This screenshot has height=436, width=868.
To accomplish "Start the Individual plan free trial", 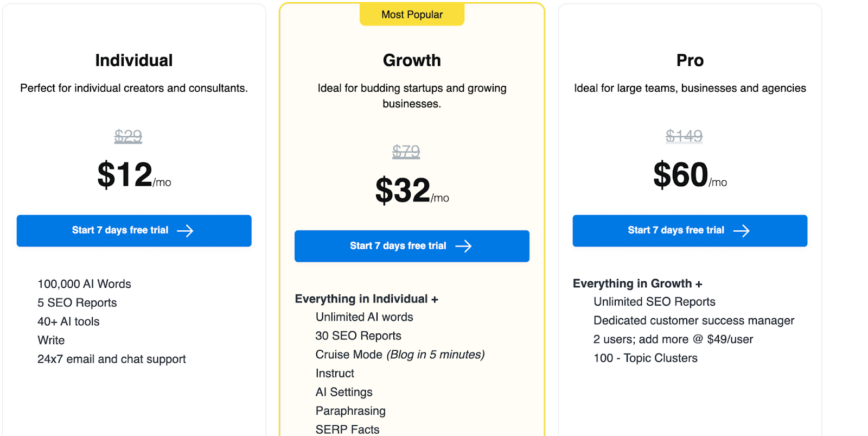I will 134,231.
